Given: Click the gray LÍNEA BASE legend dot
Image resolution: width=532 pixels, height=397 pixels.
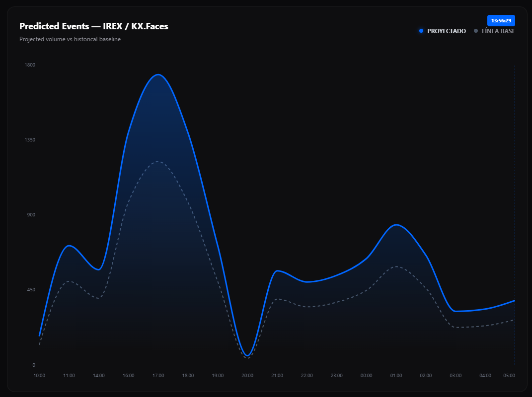Looking at the screenshot, I should tap(476, 31).
